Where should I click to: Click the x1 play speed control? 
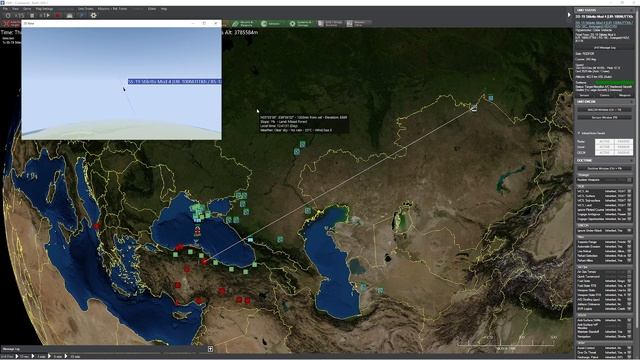point(44,15)
